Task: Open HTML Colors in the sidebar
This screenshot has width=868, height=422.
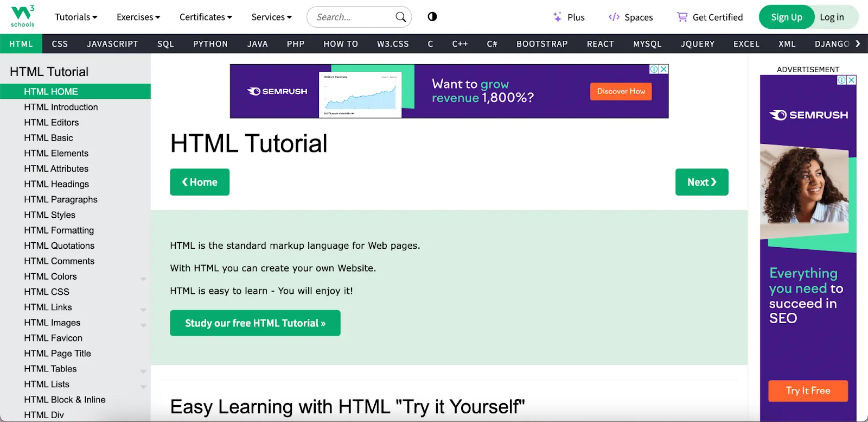Action: click(x=50, y=276)
